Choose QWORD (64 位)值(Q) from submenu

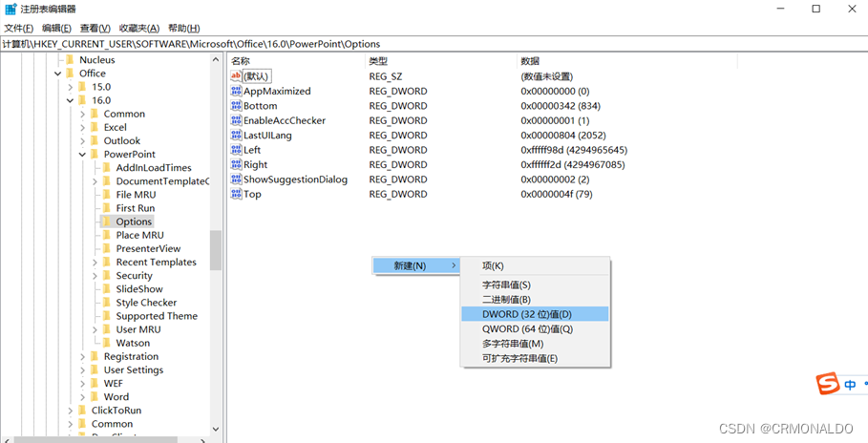535,329
